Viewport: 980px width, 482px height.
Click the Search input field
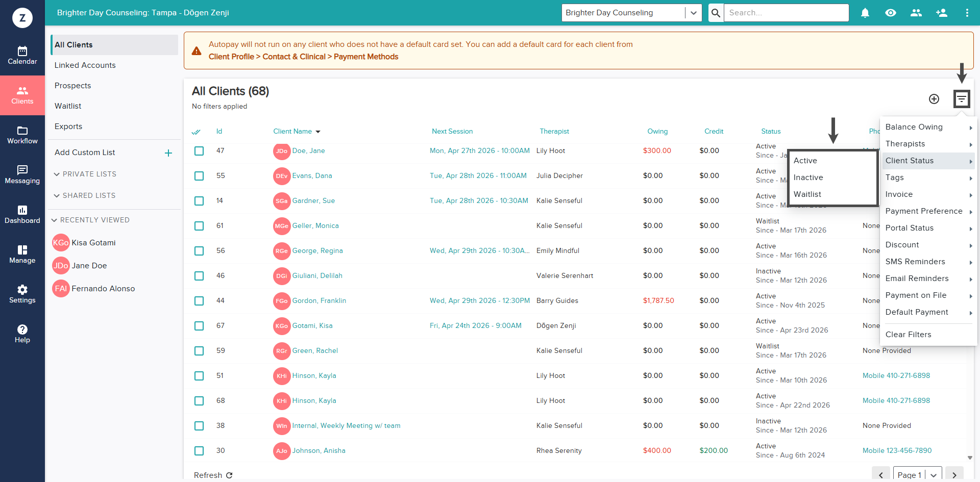(786, 13)
